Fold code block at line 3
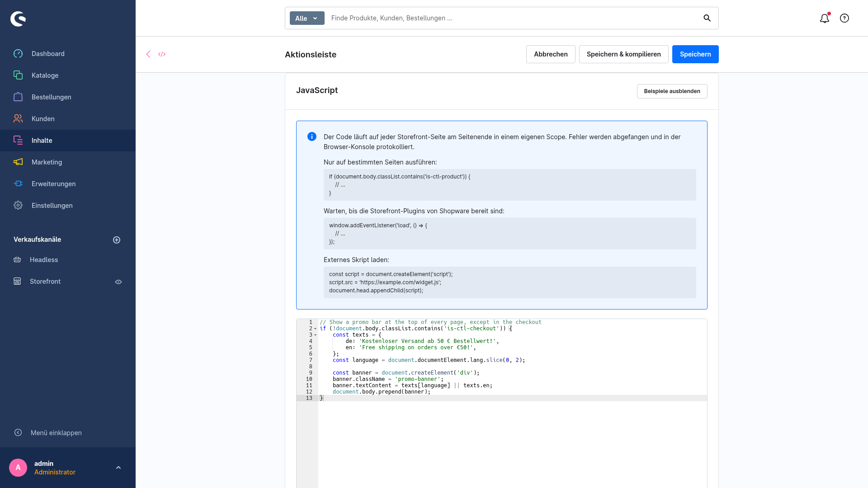868x488 pixels. [316, 335]
